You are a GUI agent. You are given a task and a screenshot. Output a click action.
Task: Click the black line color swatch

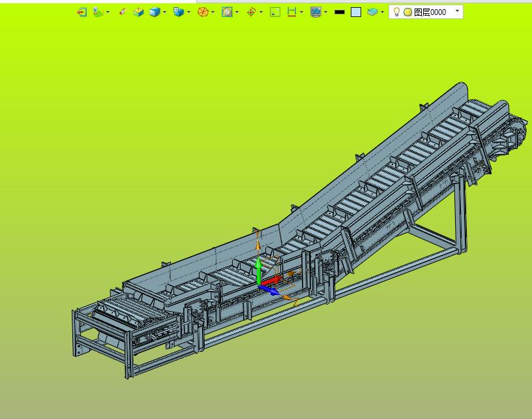[x=340, y=12]
